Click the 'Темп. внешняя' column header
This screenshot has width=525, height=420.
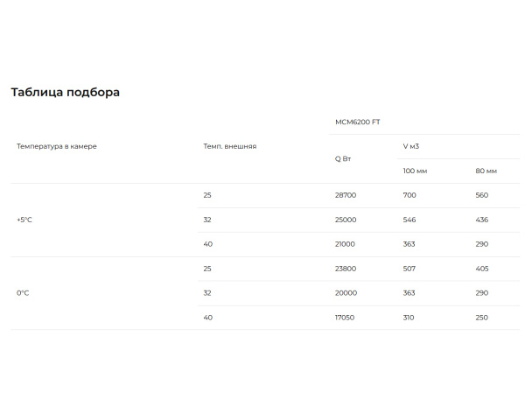(229, 146)
